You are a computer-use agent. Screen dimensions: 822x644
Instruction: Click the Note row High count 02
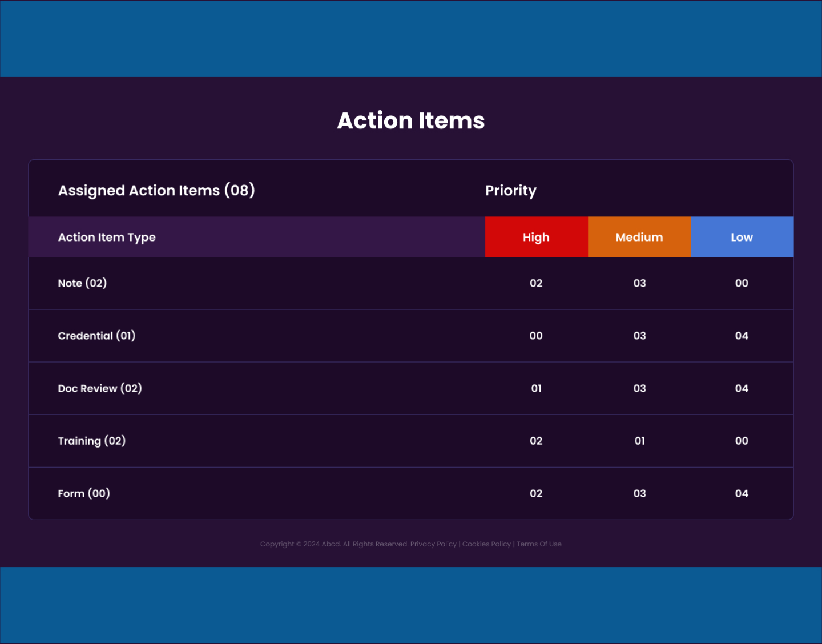(536, 283)
